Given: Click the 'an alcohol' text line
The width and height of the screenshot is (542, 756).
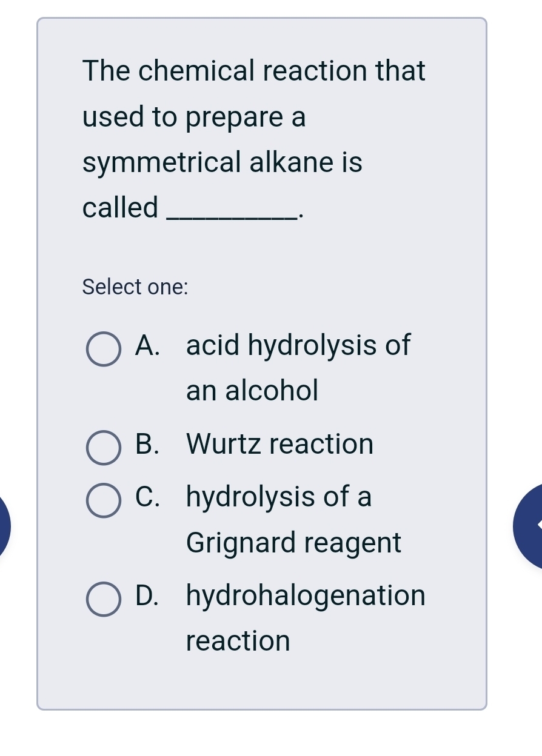Looking at the screenshot, I should (x=252, y=391).
